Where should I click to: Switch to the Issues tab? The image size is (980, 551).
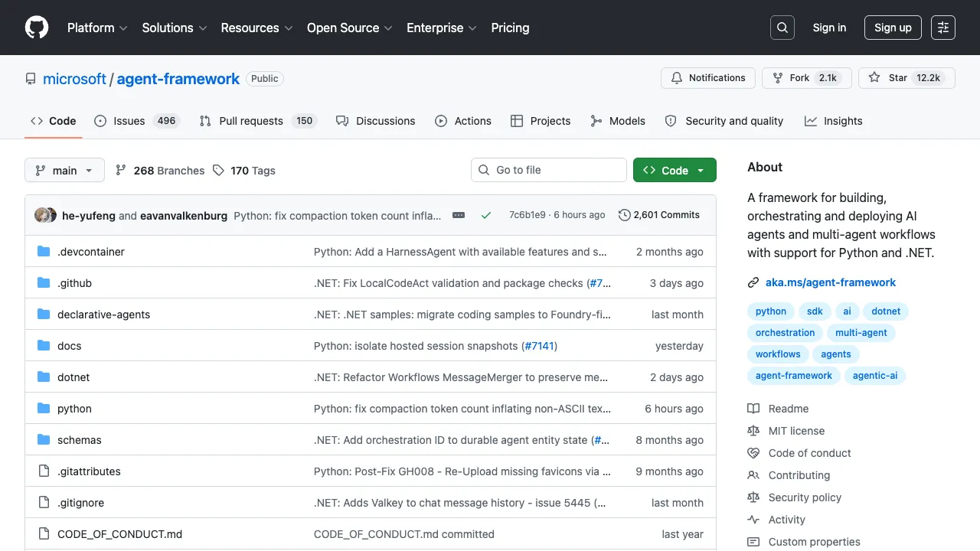point(136,121)
